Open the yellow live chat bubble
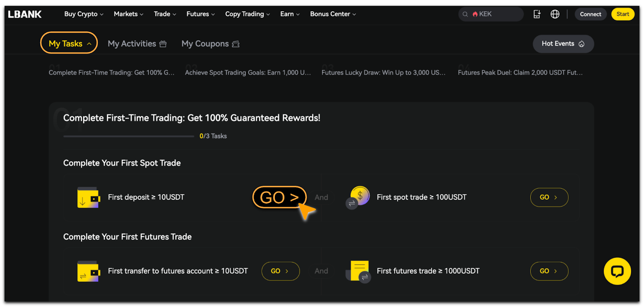The height and width of the screenshot is (308, 644). 617,271
